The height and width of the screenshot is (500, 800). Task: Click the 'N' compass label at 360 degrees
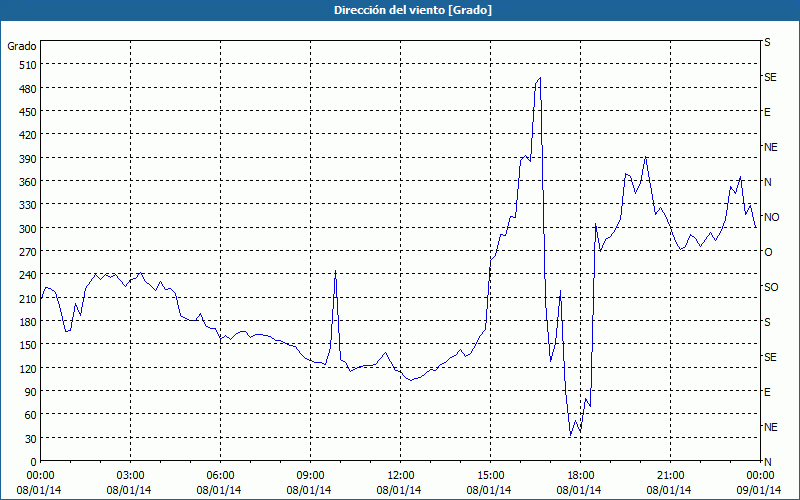pos(768,182)
